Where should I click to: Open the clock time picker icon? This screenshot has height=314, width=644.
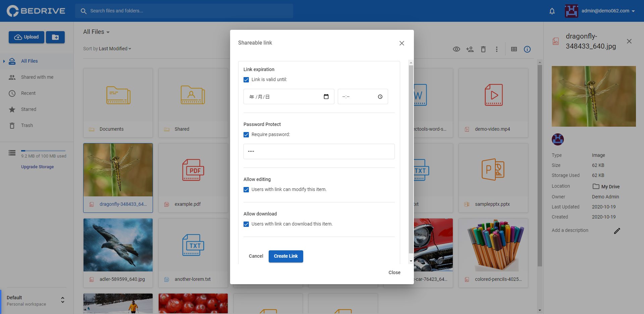point(380,97)
